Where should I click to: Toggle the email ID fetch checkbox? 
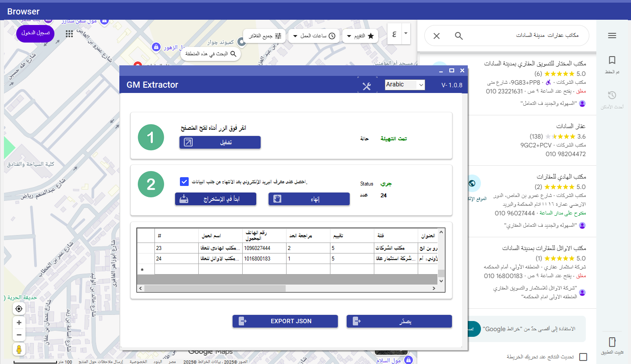(184, 182)
